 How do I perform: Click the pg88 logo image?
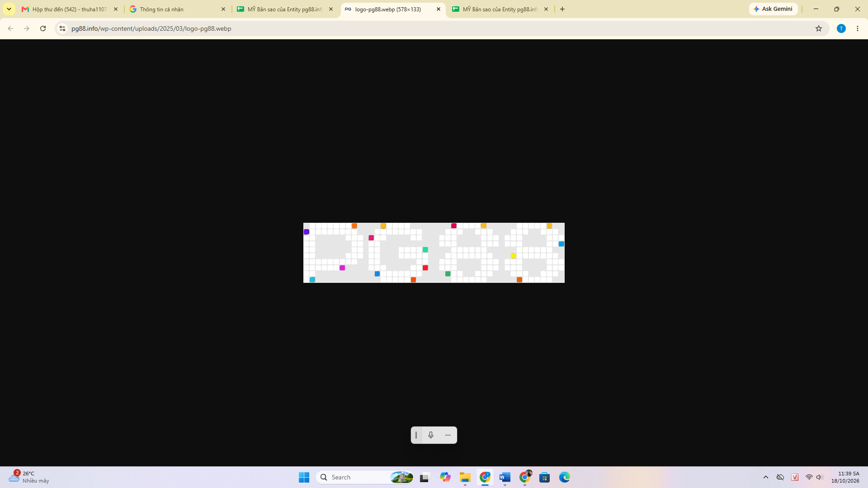click(x=434, y=253)
